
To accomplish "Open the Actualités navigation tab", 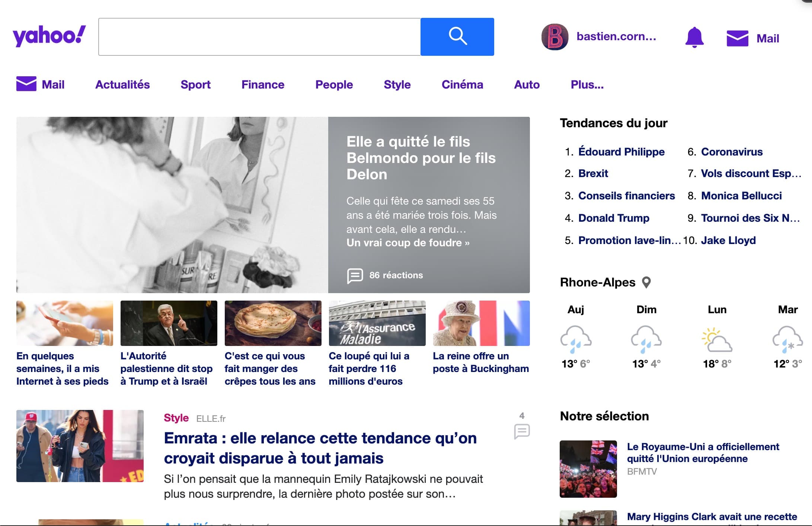I will (x=122, y=85).
